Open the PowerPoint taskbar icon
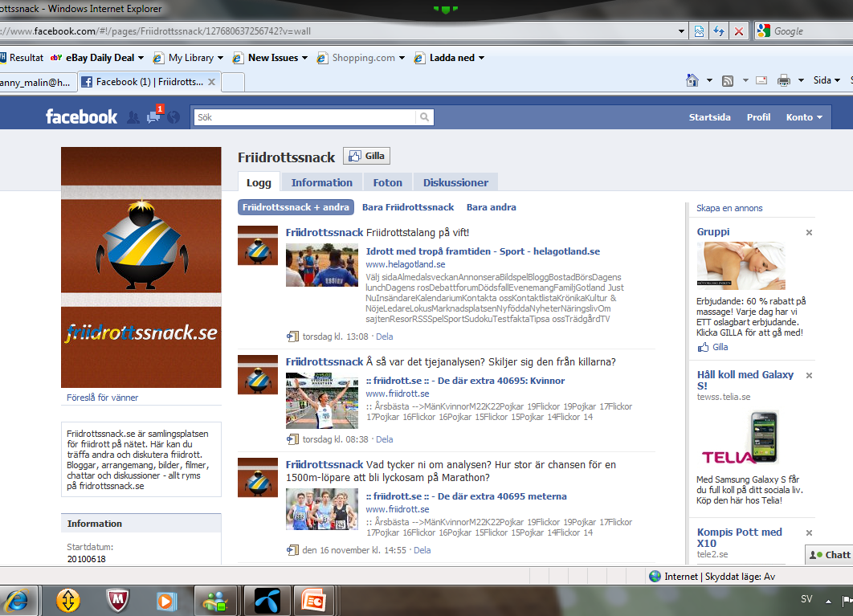 pos(314,601)
